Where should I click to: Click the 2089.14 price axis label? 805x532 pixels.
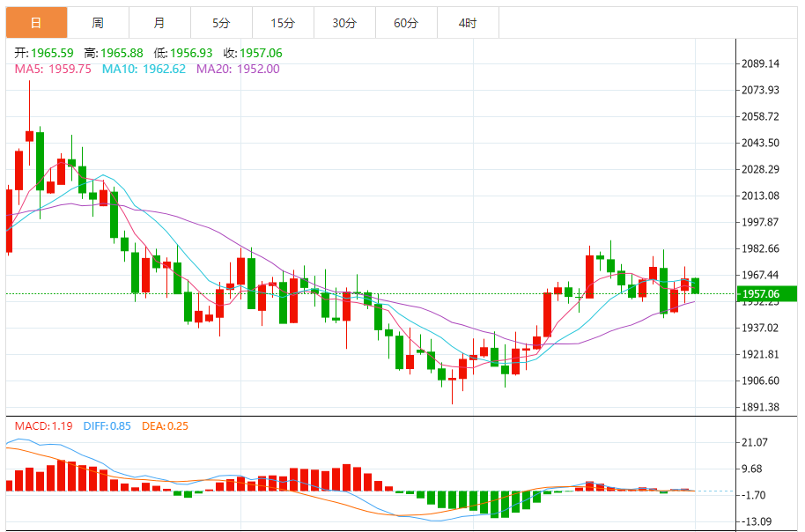pos(760,63)
